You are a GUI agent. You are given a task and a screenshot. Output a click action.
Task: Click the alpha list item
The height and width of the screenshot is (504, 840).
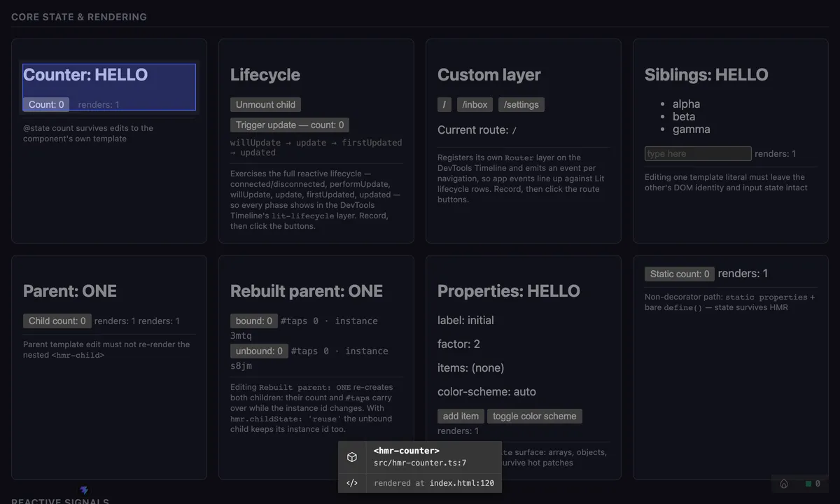(x=686, y=104)
